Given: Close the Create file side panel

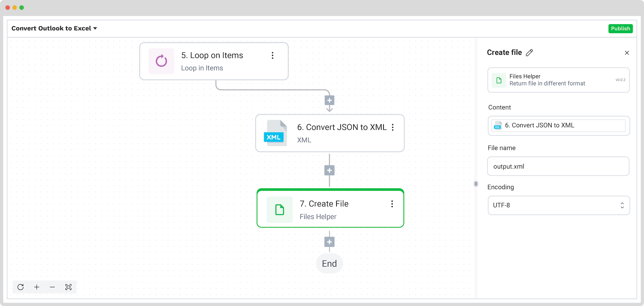Looking at the screenshot, I should pyautogui.click(x=627, y=53).
